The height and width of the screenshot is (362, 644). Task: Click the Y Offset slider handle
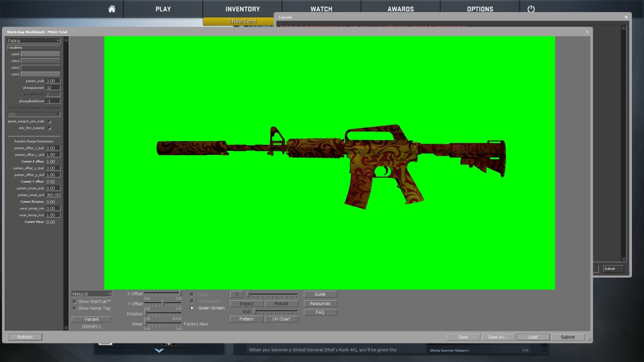(x=163, y=303)
